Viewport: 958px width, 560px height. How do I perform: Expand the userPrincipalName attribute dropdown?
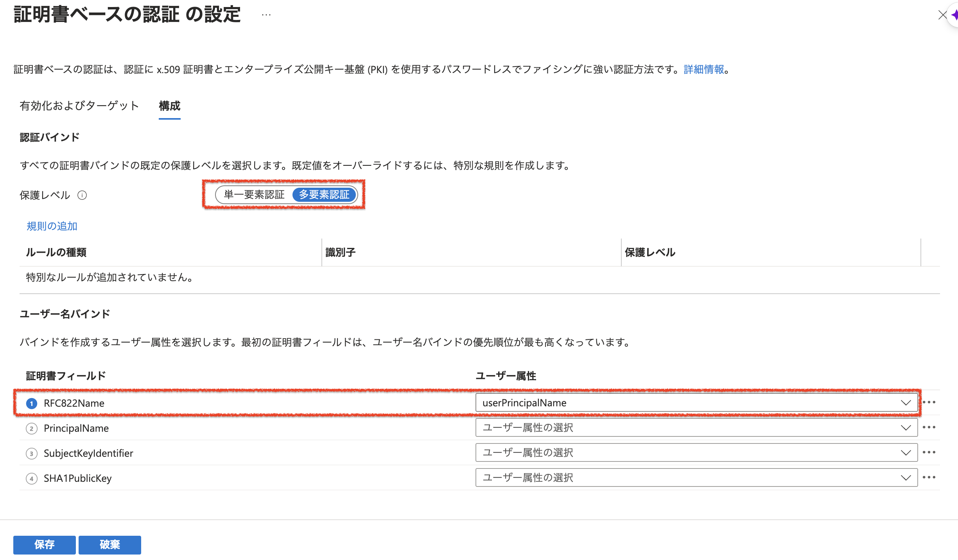[696, 403]
